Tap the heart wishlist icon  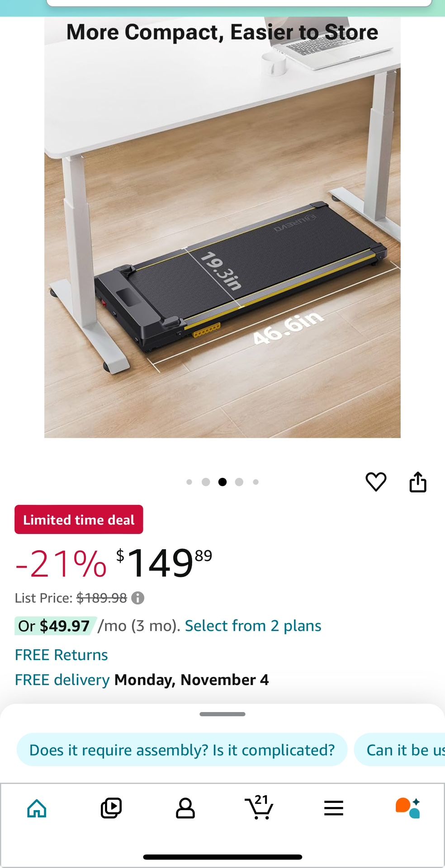pyautogui.click(x=376, y=481)
